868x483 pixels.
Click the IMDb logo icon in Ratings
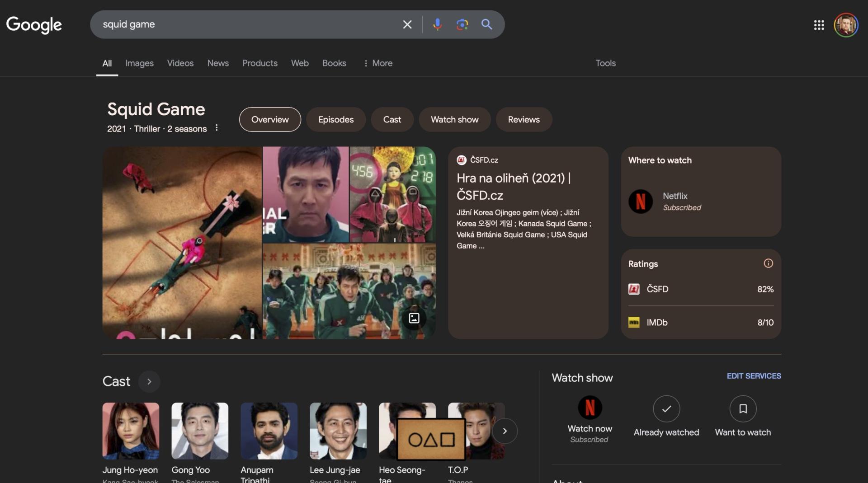click(634, 323)
